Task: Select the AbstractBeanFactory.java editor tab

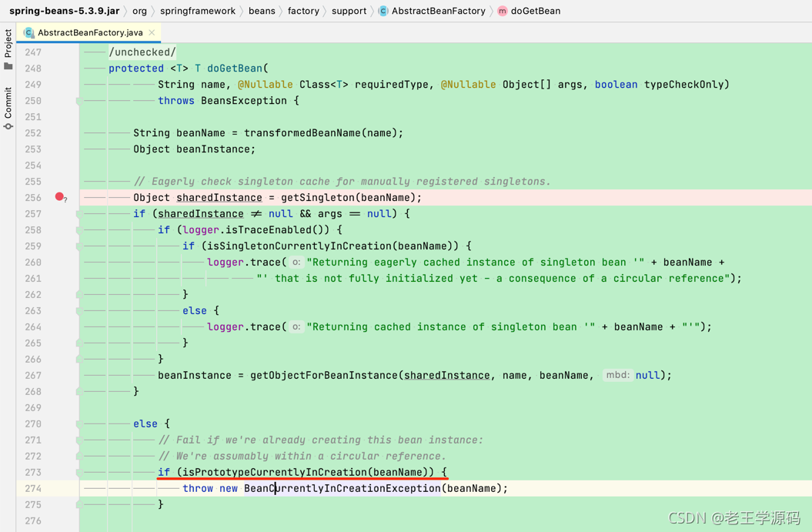Action: pos(90,32)
